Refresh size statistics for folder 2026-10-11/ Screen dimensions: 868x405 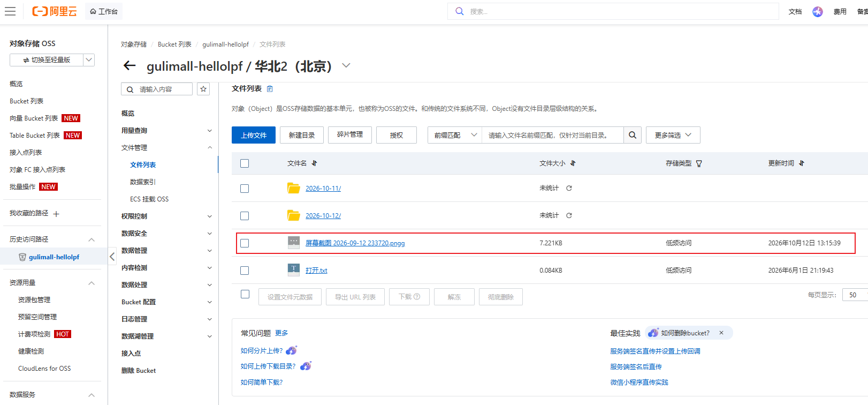tap(569, 188)
